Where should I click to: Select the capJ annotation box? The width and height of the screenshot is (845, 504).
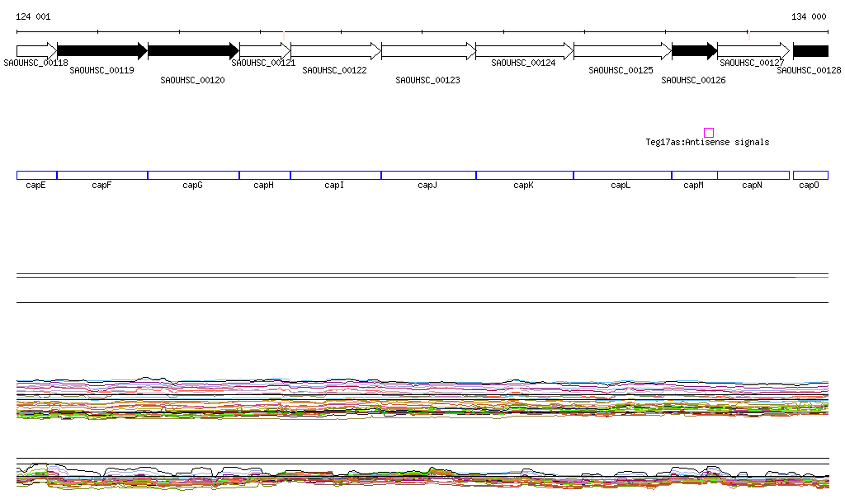[x=428, y=175]
